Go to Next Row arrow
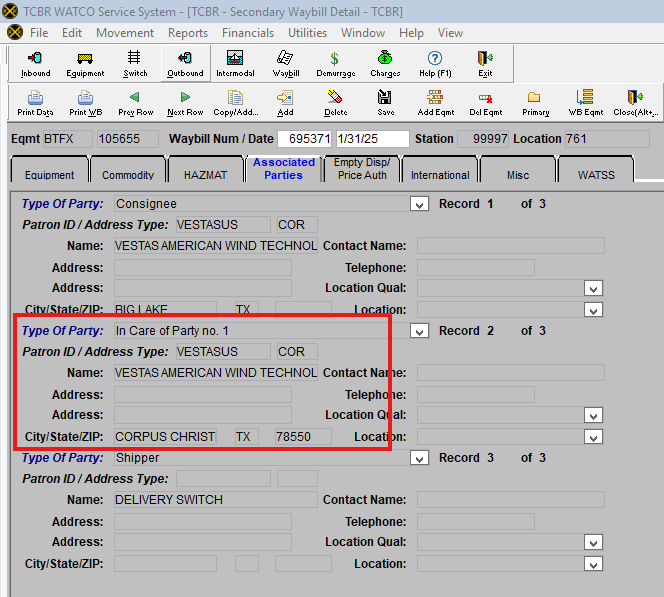This screenshot has width=664, height=597. pos(185,103)
